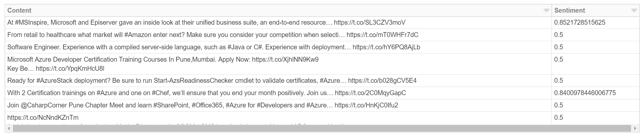This screenshot has height=136, width=644.
Task: Select the #Amazon retail to healthcare row
Action: (213, 35)
